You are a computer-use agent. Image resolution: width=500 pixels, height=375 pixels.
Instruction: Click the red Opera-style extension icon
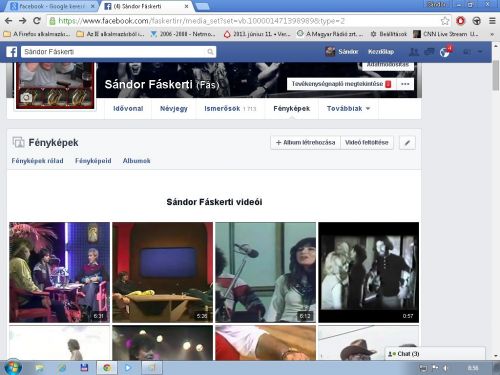point(461,21)
